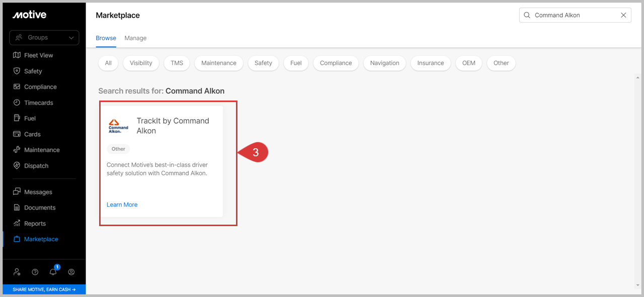Filter marketplace by OEM
The image size is (644, 297).
pyautogui.click(x=469, y=63)
